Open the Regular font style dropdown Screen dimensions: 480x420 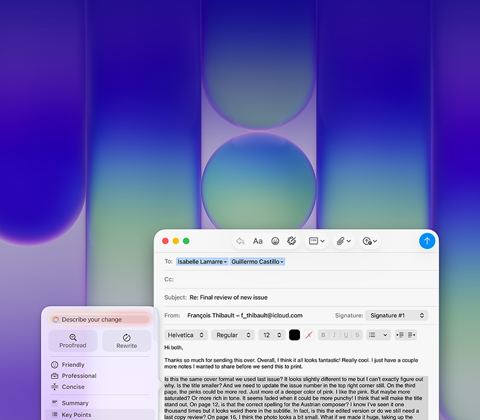[x=233, y=335]
